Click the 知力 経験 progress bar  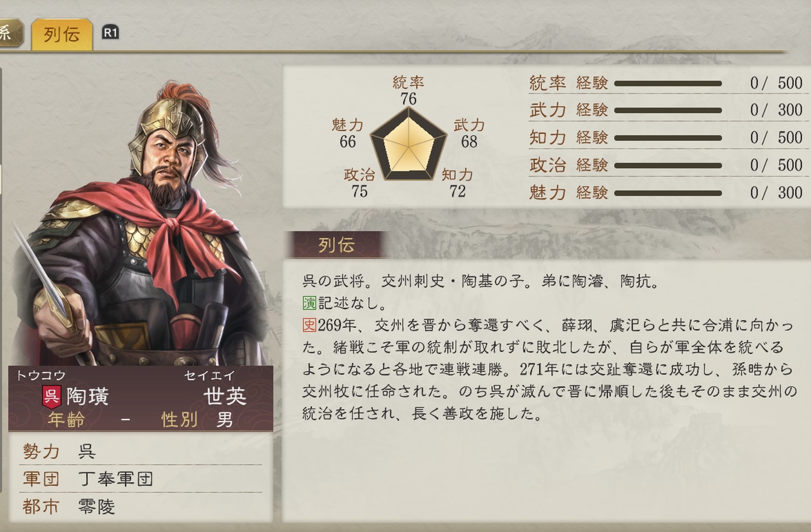pos(668,138)
